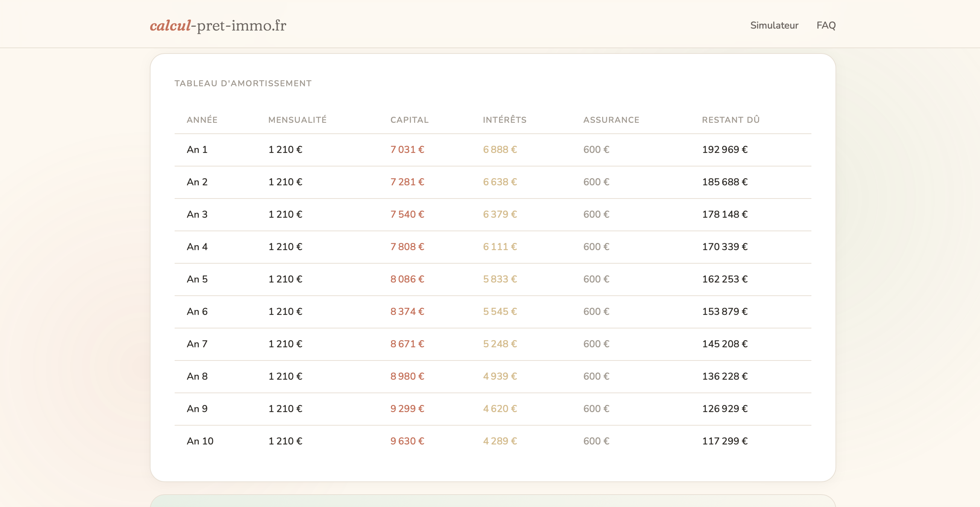This screenshot has width=980, height=507.
Task: Click the Mensualité column header
Action: [x=297, y=120]
